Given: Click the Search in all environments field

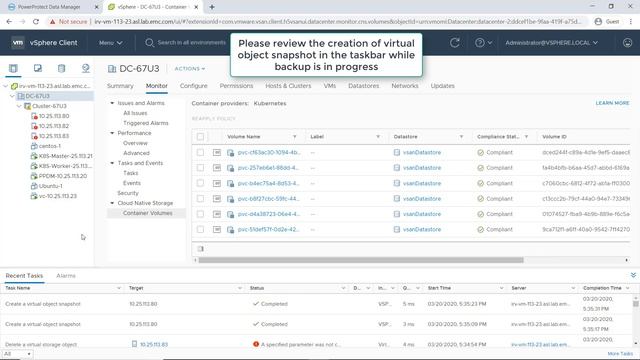Looking at the screenshot, I should pyautogui.click(x=191, y=42).
